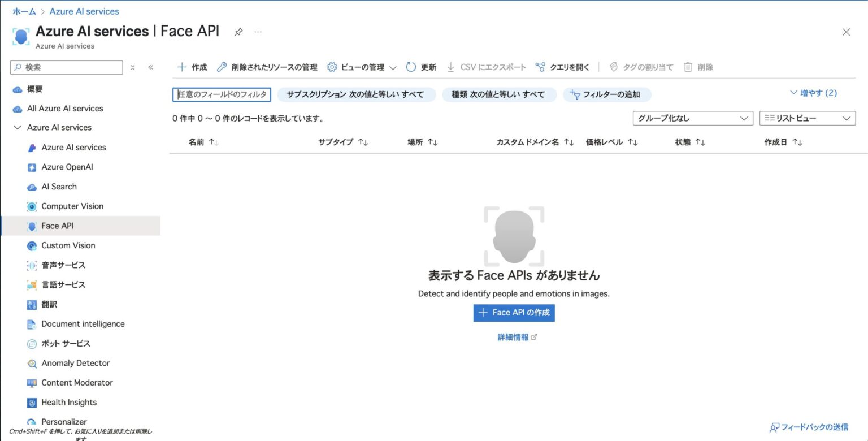Select Health Insights in the sidebar
This screenshot has height=441, width=868.
coord(70,402)
